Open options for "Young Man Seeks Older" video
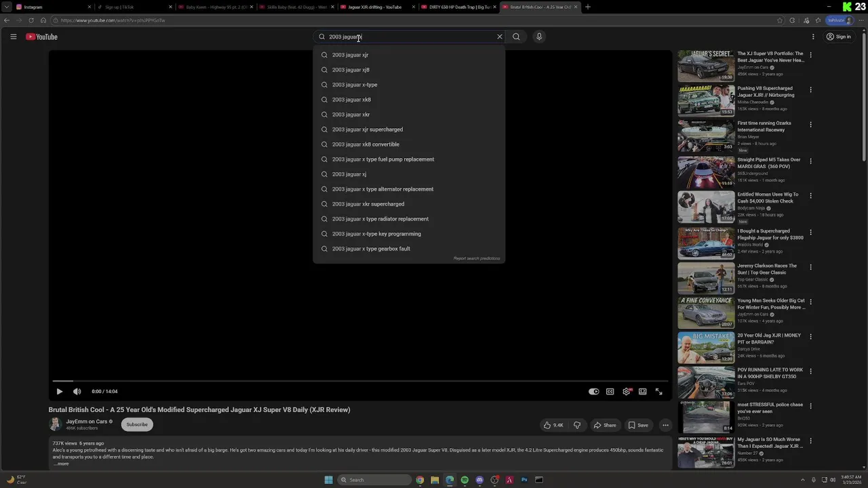 click(x=810, y=302)
